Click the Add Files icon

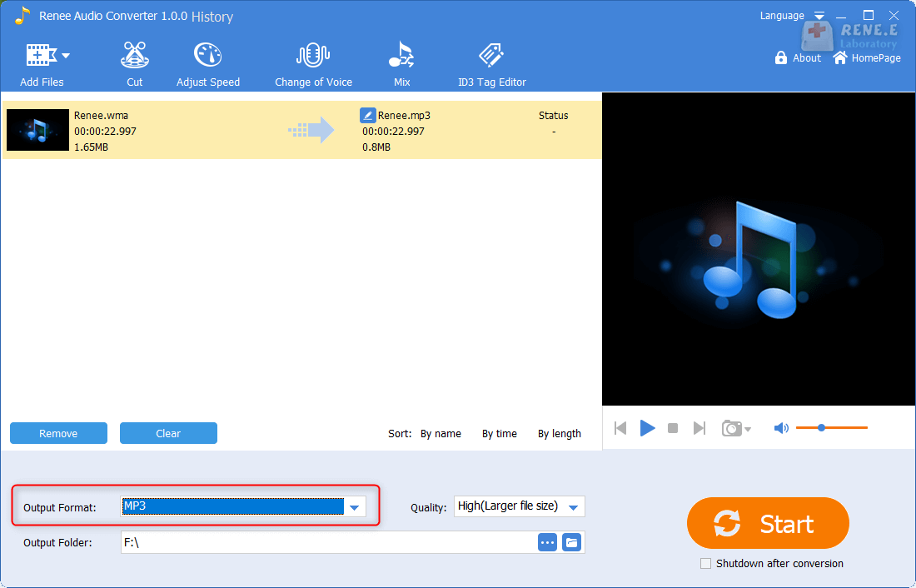coord(40,57)
